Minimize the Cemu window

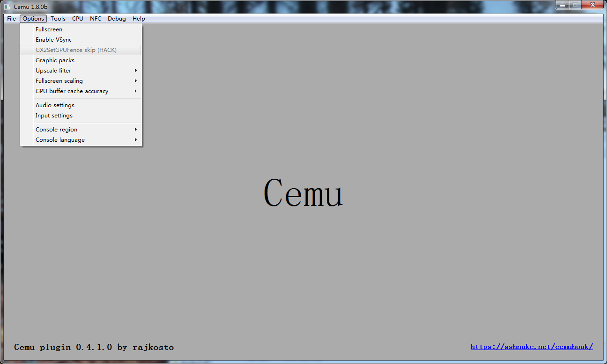point(562,5)
